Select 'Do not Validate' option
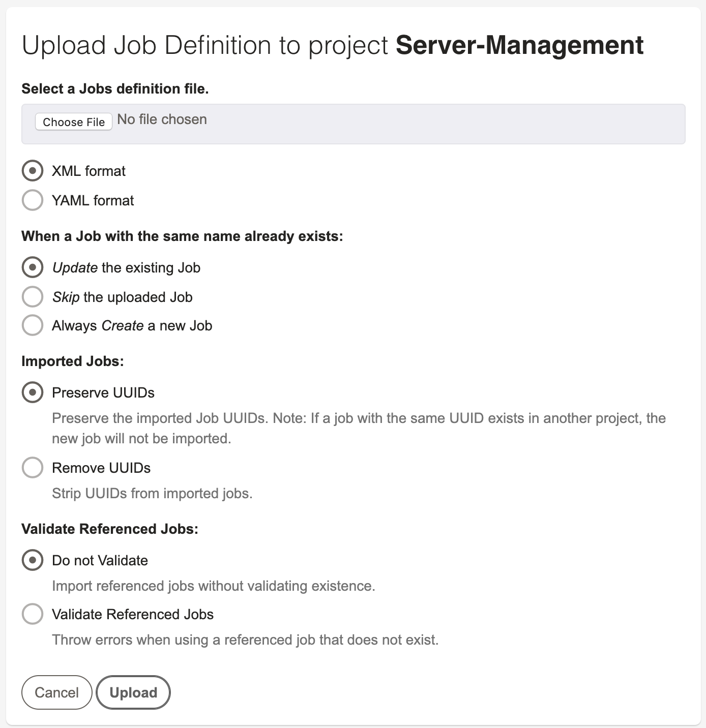 32,560
